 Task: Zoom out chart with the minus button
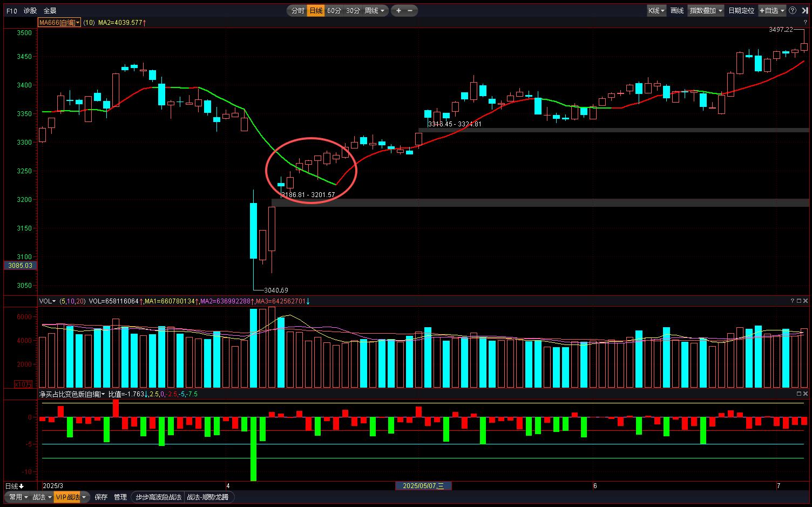[410, 11]
